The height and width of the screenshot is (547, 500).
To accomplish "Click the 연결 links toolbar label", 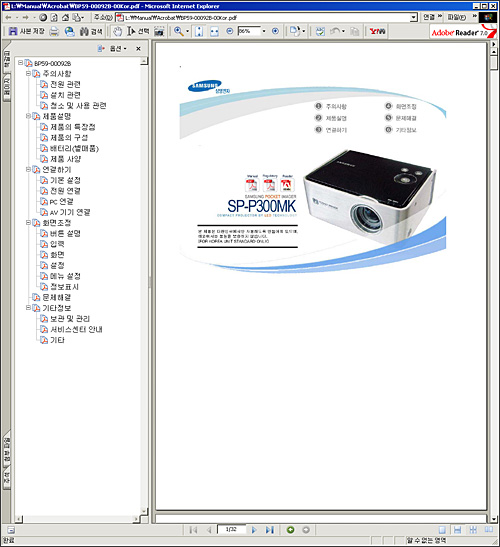I will pyautogui.click(x=429, y=17).
